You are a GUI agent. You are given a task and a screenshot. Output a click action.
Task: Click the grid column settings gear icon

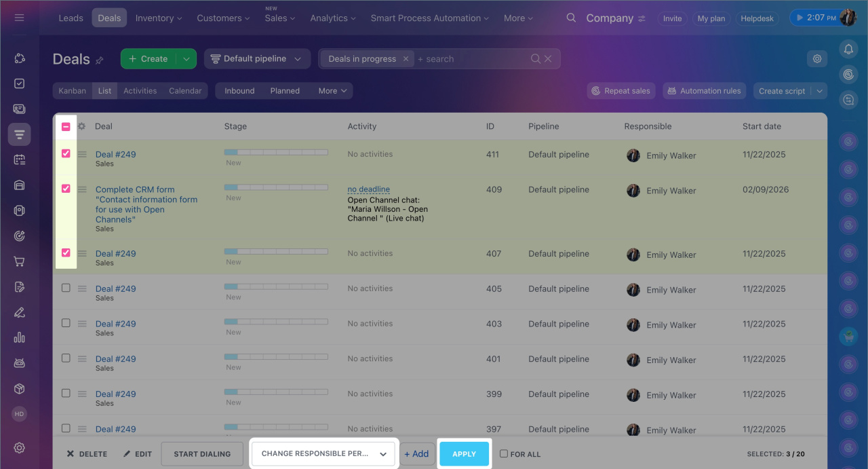(x=82, y=126)
